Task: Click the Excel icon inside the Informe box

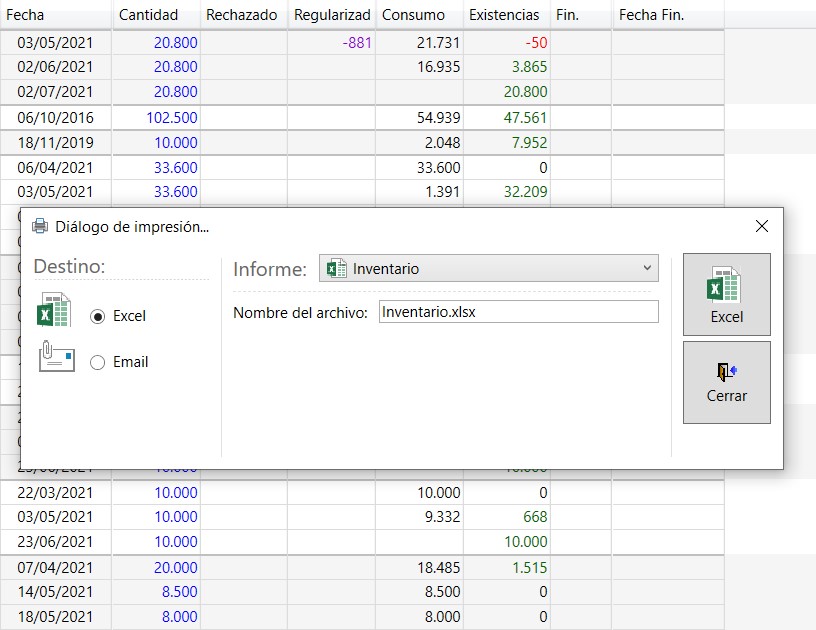Action: click(337, 268)
